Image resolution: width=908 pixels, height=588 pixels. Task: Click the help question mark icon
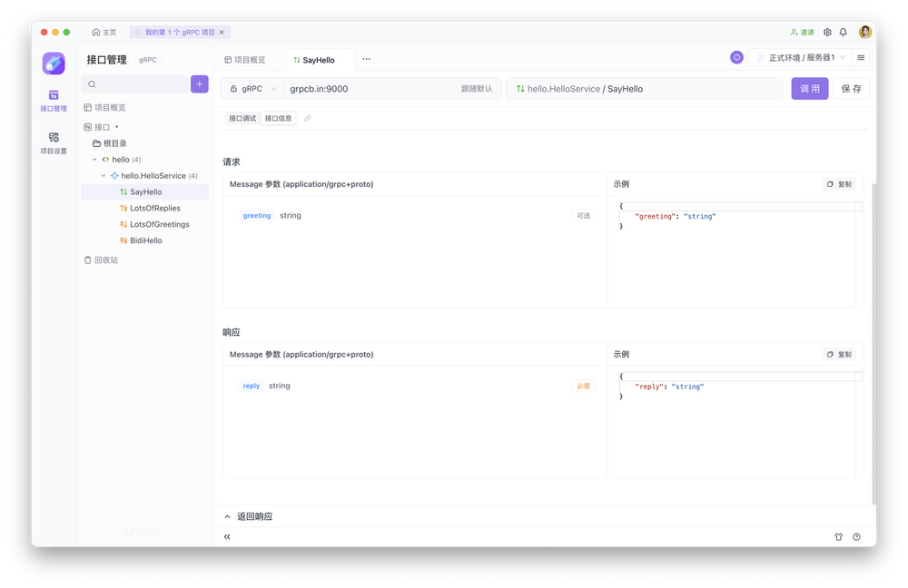[x=856, y=536]
